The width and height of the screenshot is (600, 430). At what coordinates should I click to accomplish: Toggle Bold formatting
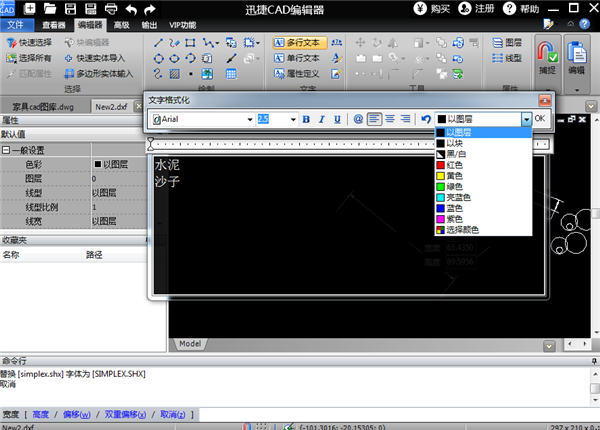coord(306,119)
